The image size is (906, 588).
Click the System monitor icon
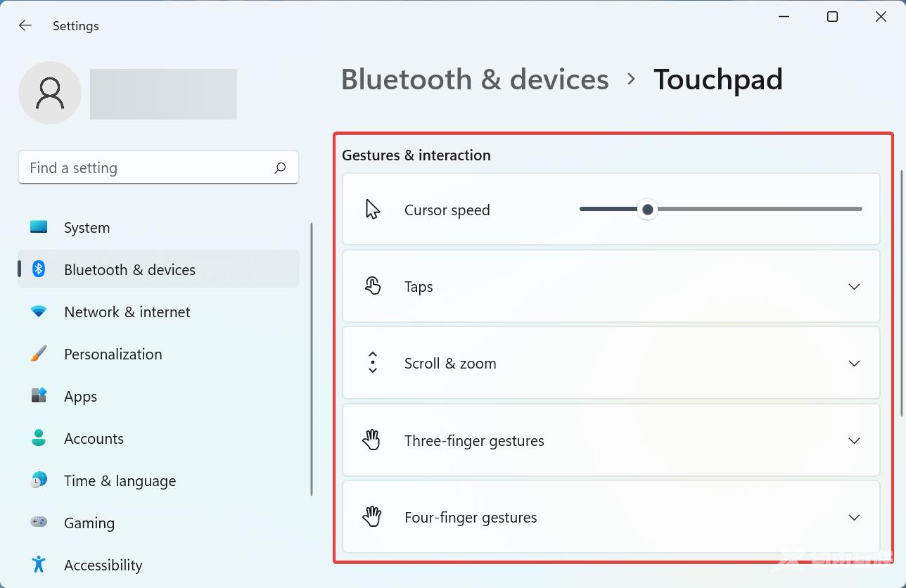[x=39, y=227]
